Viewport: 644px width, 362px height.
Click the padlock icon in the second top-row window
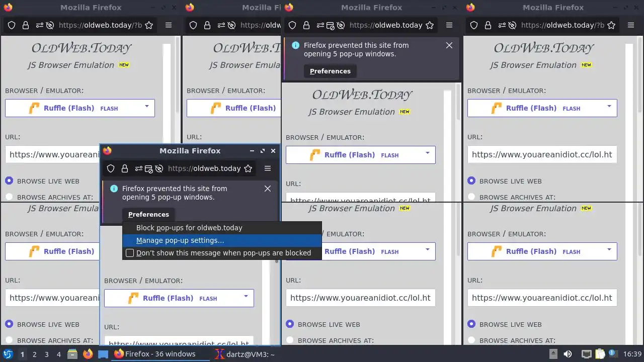coord(207,25)
